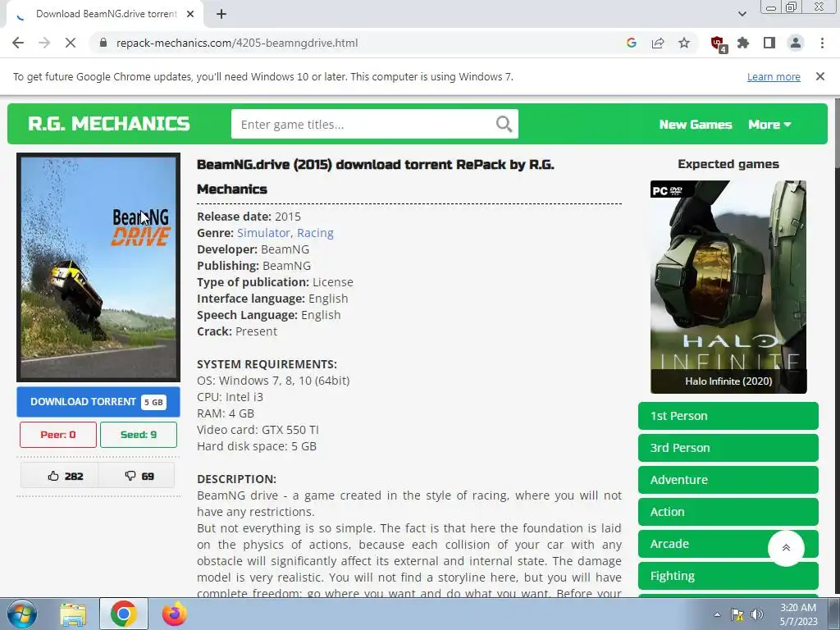Open the uBlock shield extension icon
Viewport: 840px width, 630px height.
718,43
